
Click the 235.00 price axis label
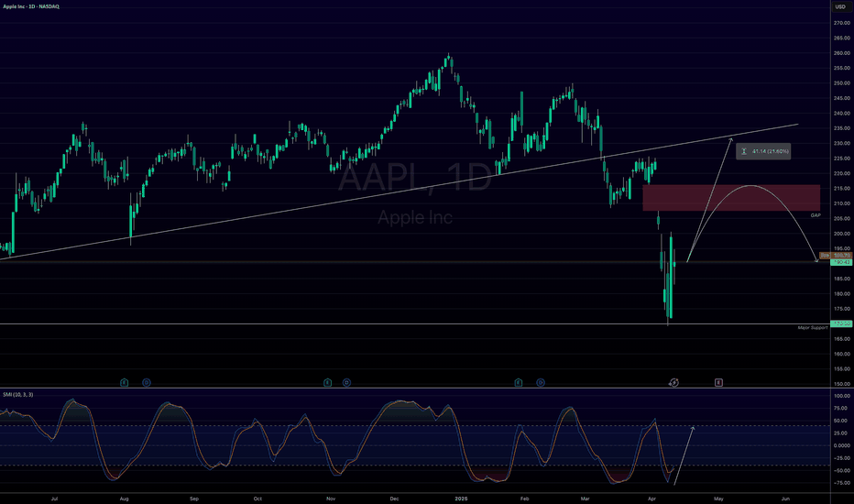[x=841, y=128]
